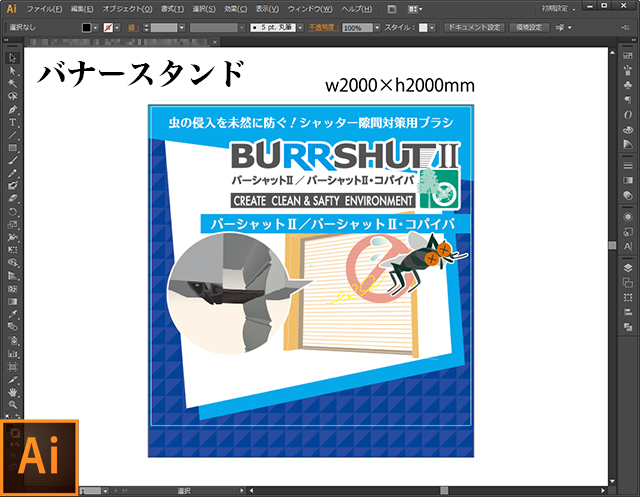Select the Free Transform tool

12,250
